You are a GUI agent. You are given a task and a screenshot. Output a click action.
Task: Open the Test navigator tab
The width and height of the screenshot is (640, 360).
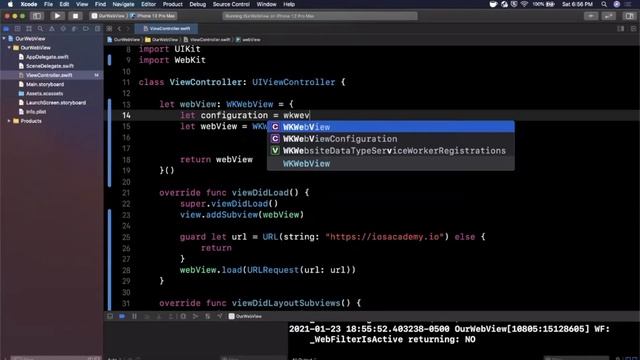(63, 29)
